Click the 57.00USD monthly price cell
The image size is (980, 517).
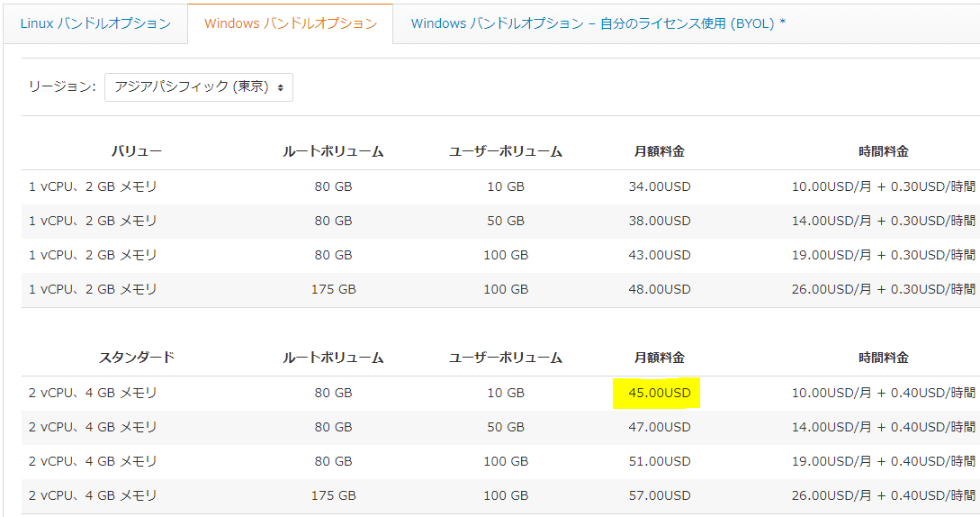pyautogui.click(x=660, y=495)
